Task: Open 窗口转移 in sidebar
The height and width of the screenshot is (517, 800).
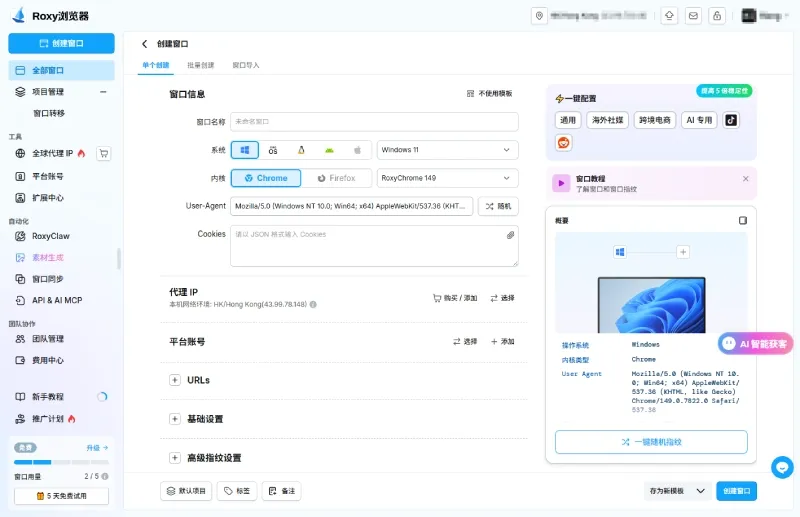Action: pyautogui.click(x=49, y=113)
